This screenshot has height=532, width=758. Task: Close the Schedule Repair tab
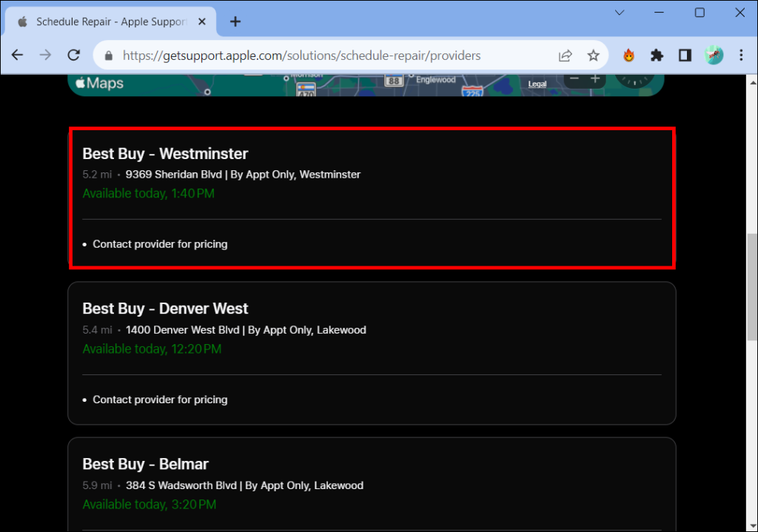[202, 21]
